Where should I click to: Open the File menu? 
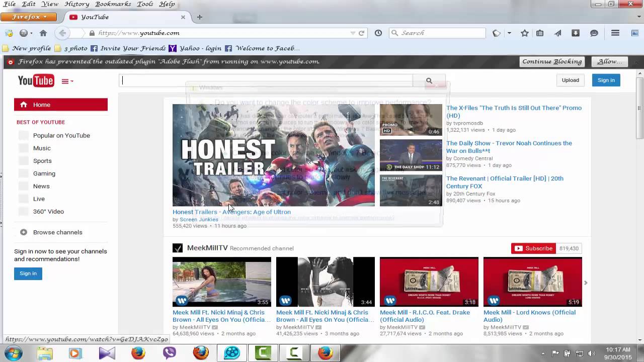coord(10,4)
